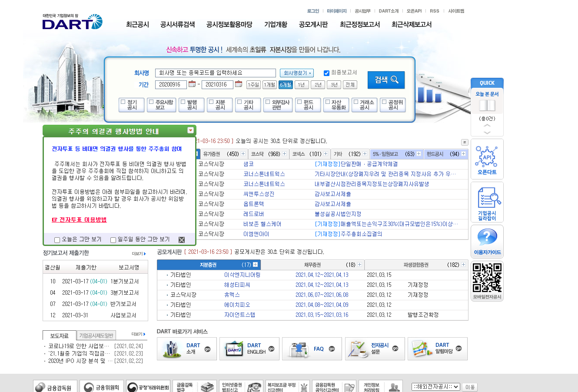Open 금융감독원 footer logo link
This screenshot has height=392, width=578.
(55, 386)
